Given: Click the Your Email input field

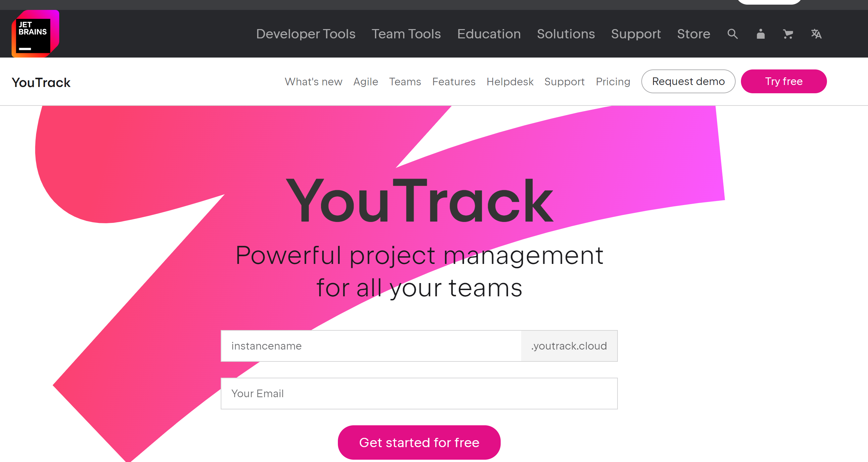Looking at the screenshot, I should [x=419, y=394].
